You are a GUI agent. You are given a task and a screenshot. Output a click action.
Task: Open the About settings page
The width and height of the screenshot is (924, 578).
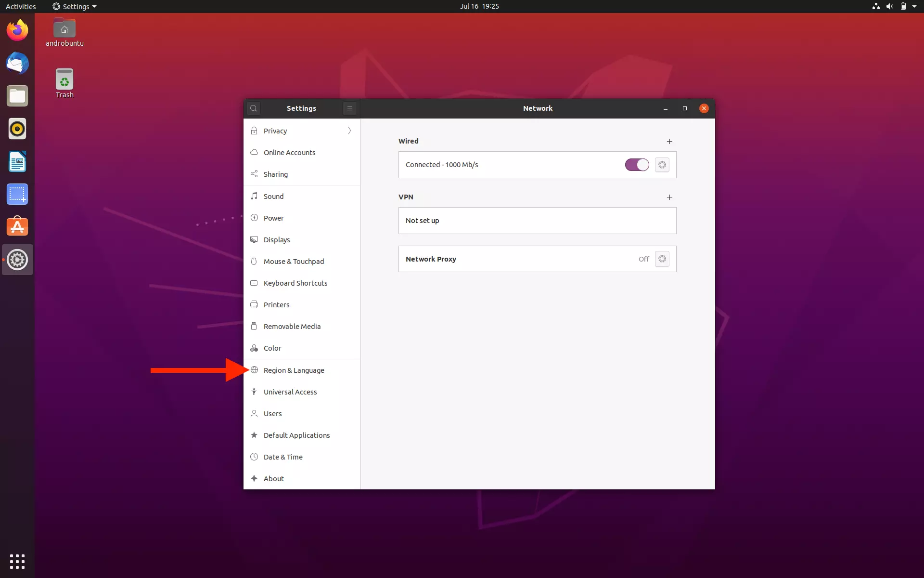coord(274,478)
